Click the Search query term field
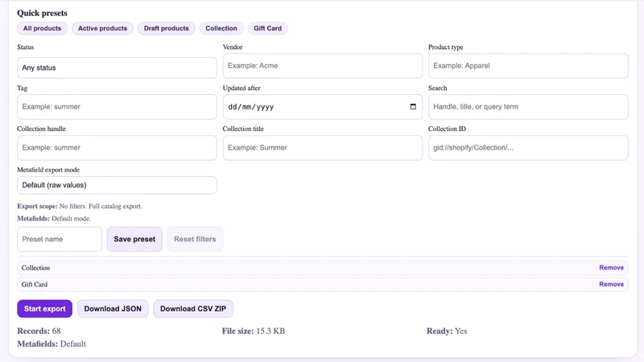The width and height of the screenshot is (644, 362). click(528, 107)
